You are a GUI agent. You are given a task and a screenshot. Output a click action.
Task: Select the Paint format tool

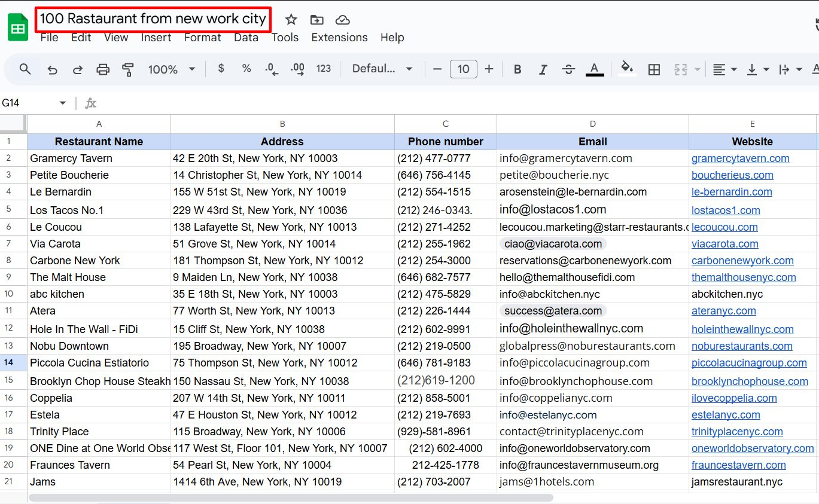point(127,69)
